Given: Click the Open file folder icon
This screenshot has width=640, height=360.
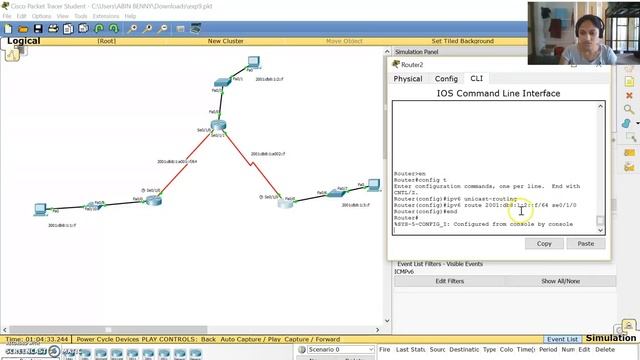Looking at the screenshot, I should pyautogui.click(x=23, y=29).
